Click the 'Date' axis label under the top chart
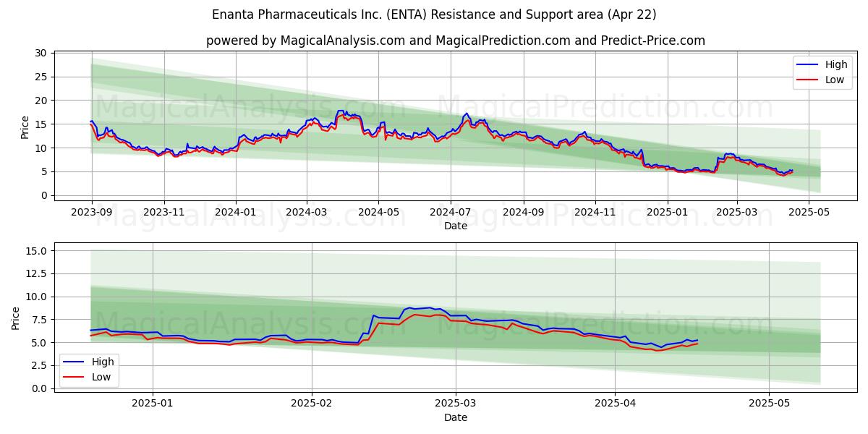The image size is (868, 434). tap(456, 226)
